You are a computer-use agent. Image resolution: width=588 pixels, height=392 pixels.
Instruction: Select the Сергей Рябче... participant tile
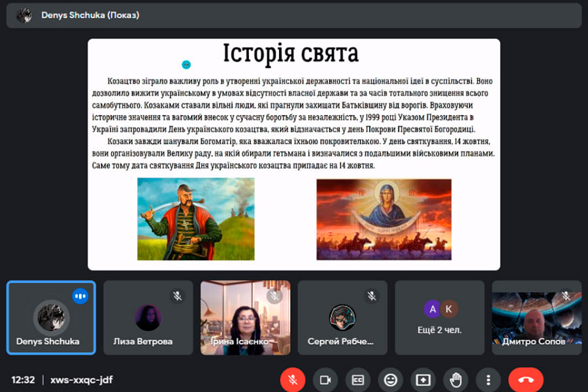tap(342, 318)
